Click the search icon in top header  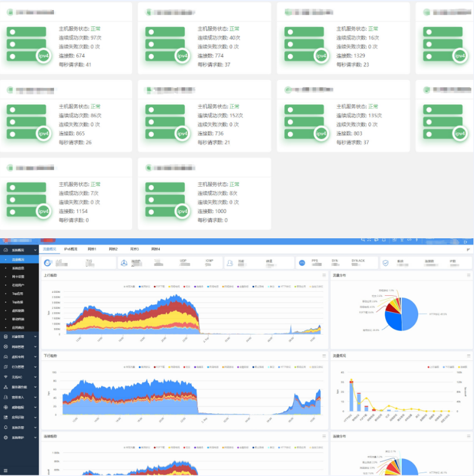point(362,239)
